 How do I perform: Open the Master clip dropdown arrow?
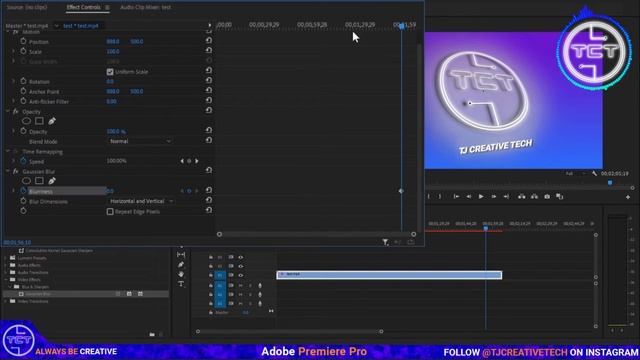(x=56, y=26)
